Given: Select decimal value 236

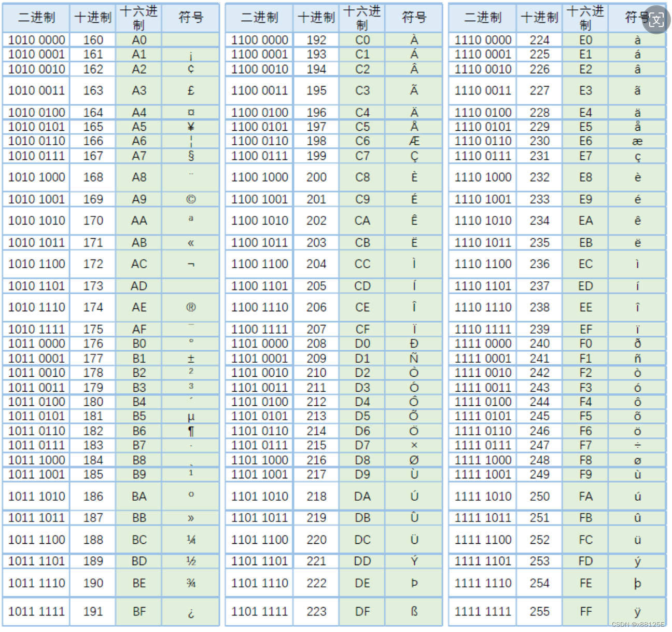Looking at the screenshot, I should coord(539,264).
